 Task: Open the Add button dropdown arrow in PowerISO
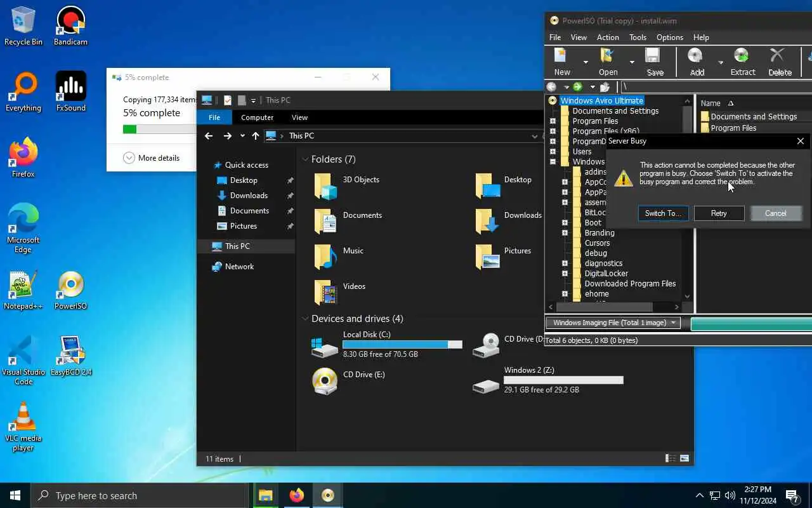[720, 62]
